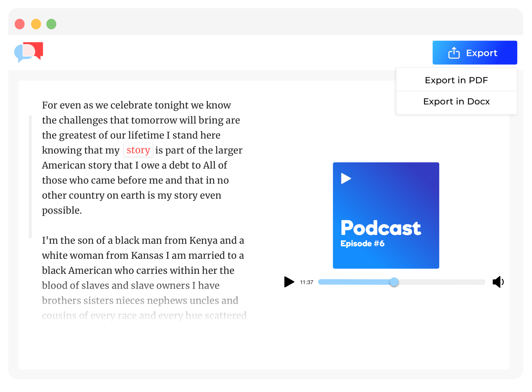Click the timestamp showing 11:37
Viewport: 532px width, 392px height.
click(x=306, y=282)
